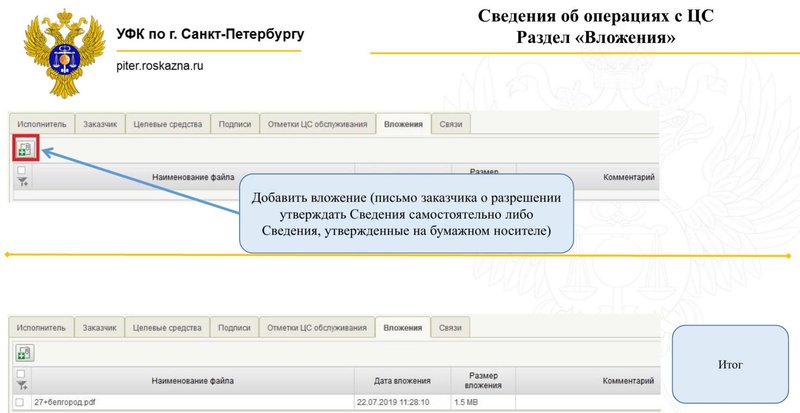Tick the select-all checkbox above the 27+белгород.pdf row
This screenshot has width=800, height=413.
pos(21,374)
